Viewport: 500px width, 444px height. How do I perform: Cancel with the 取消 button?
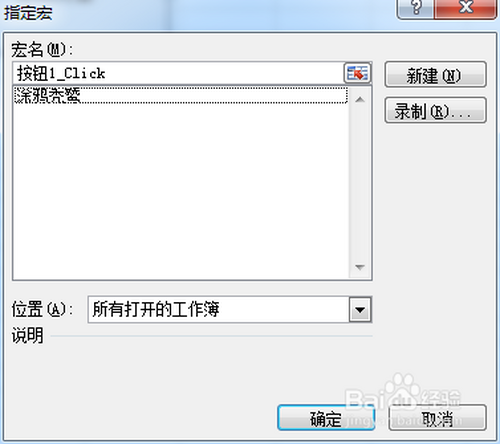click(x=437, y=418)
